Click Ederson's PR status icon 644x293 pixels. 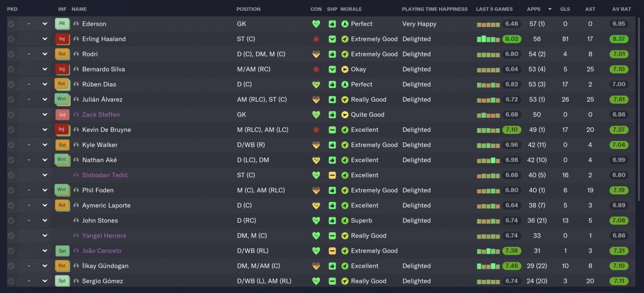coord(61,24)
